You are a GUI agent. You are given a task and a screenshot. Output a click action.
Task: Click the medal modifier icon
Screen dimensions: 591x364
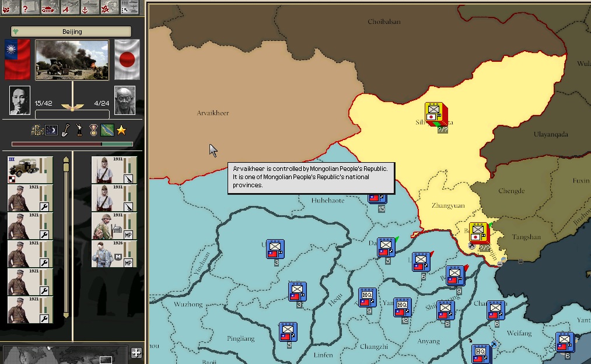pos(93,131)
